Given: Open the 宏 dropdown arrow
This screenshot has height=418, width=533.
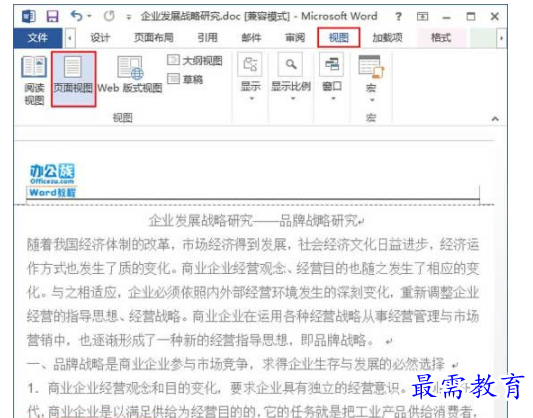Looking at the screenshot, I should [x=372, y=100].
